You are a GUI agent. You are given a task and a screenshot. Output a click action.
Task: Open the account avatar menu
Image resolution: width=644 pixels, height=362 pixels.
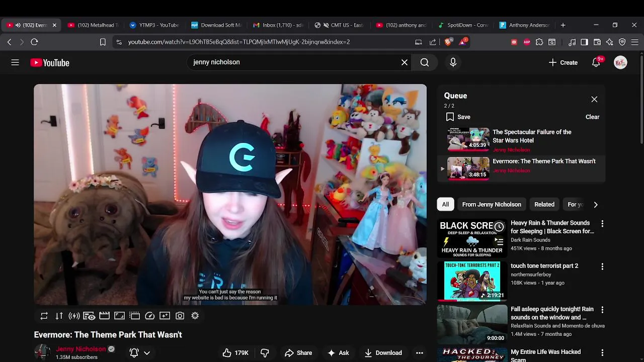[x=620, y=62]
